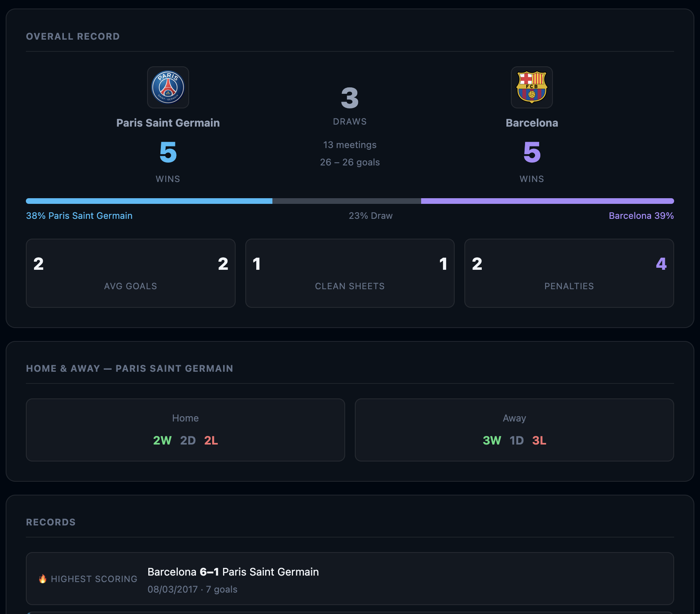This screenshot has height=614, width=700.
Task: Click the Away record label
Action: click(x=514, y=418)
